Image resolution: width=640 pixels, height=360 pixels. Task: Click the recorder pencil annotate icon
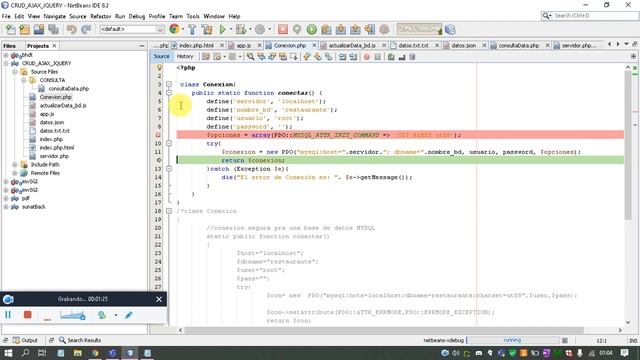coord(129,315)
